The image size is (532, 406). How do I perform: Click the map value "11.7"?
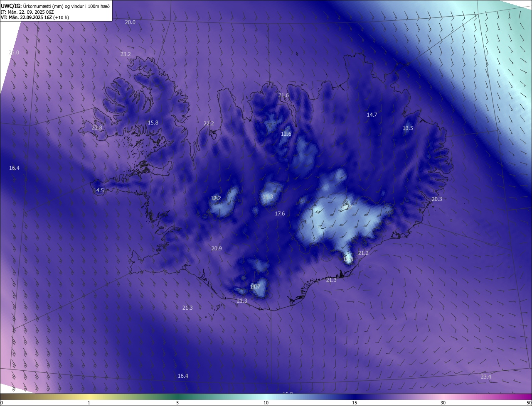(255, 286)
